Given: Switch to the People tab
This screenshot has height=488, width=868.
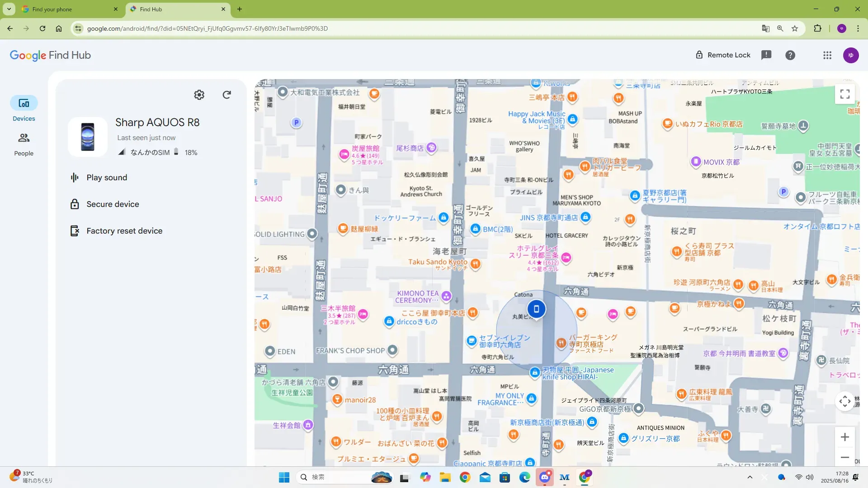Looking at the screenshot, I should click(24, 145).
